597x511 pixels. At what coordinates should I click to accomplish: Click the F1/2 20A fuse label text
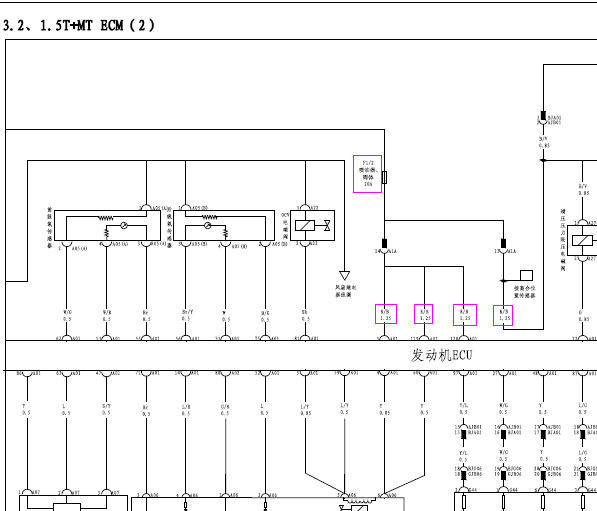[x=367, y=174]
